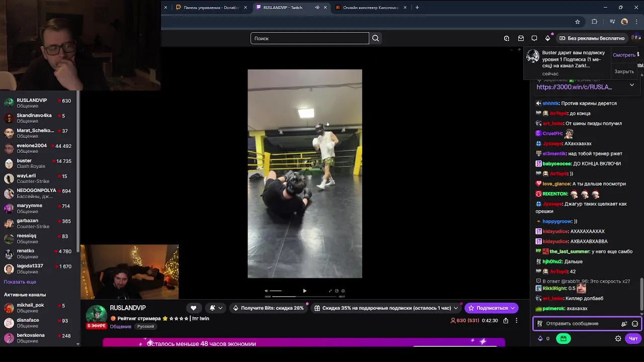The width and height of the screenshot is (644, 362).
Task: Claim the green channel points chest
Action: 563,338
